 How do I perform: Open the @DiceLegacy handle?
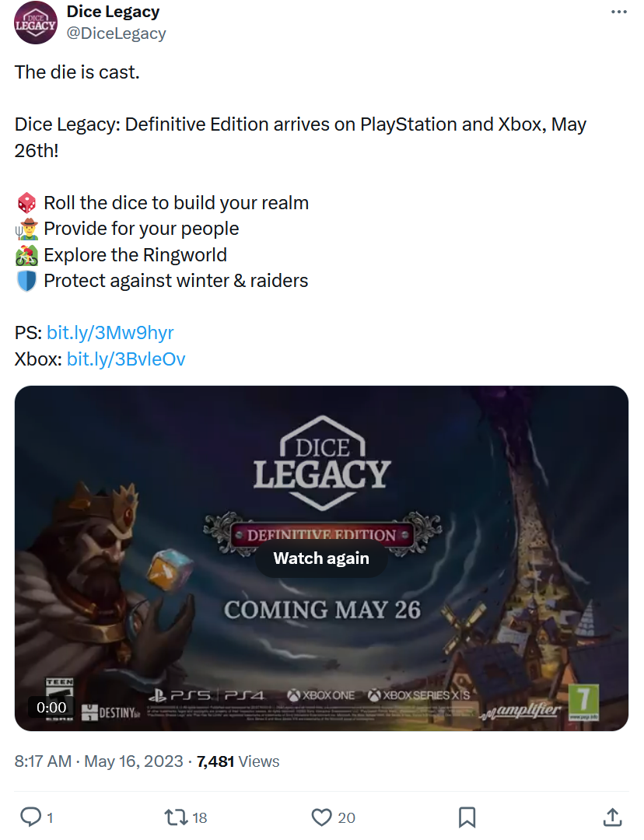click(116, 33)
